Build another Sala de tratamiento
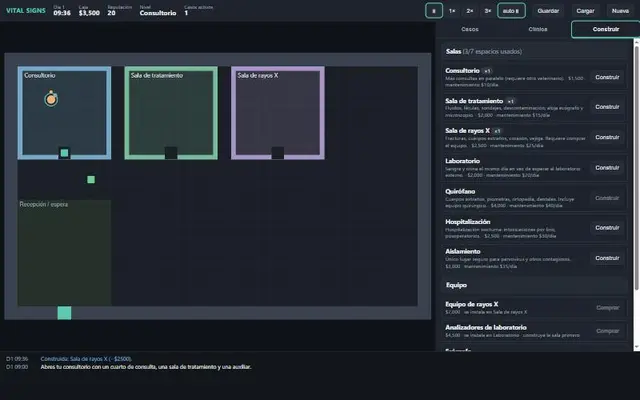This screenshot has width=640, height=400. 607,107
